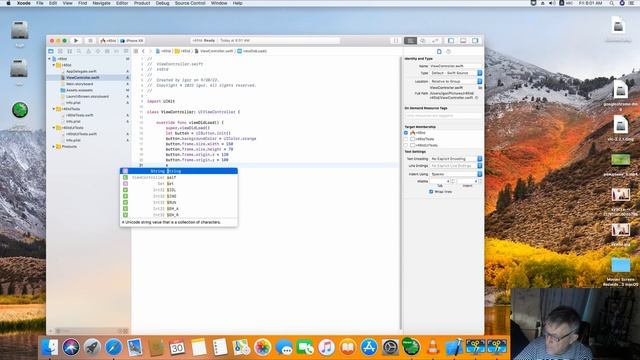Choose file location with the folder icon
The height and width of the screenshot is (360, 640).
[480, 88]
